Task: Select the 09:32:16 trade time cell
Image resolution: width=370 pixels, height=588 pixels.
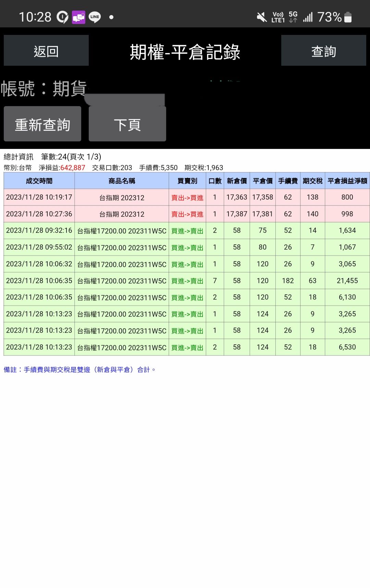Action: (x=39, y=230)
